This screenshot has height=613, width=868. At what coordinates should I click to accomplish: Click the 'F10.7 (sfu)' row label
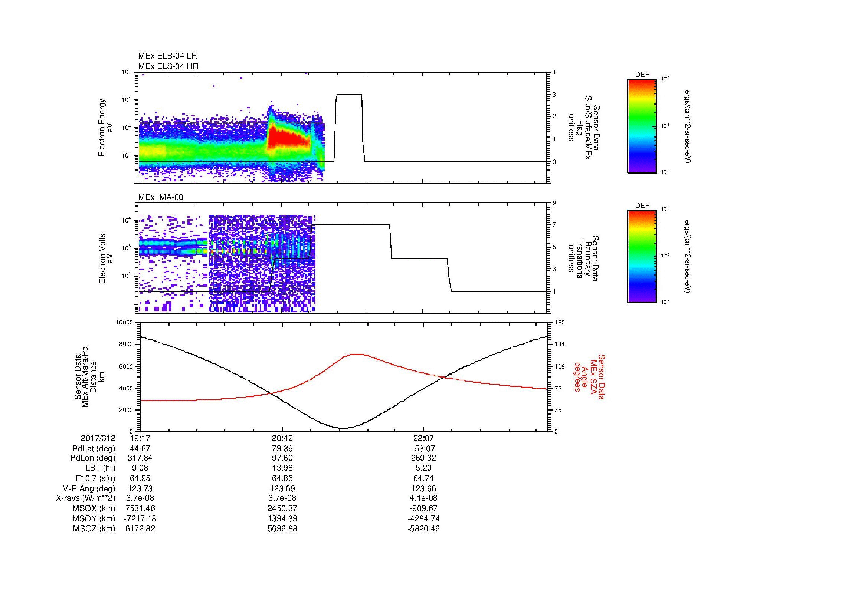(x=95, y=478)
